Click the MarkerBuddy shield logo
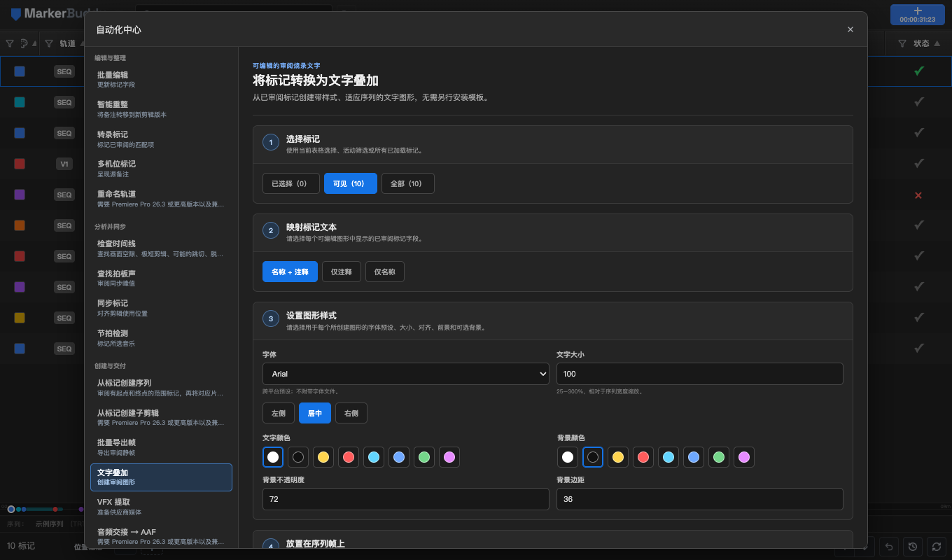952x560 pixels. (x=16, y=14)
